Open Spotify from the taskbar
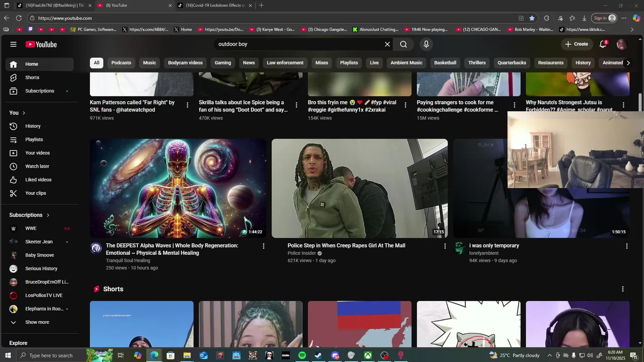644x362 pixels. tap(302, 355)
